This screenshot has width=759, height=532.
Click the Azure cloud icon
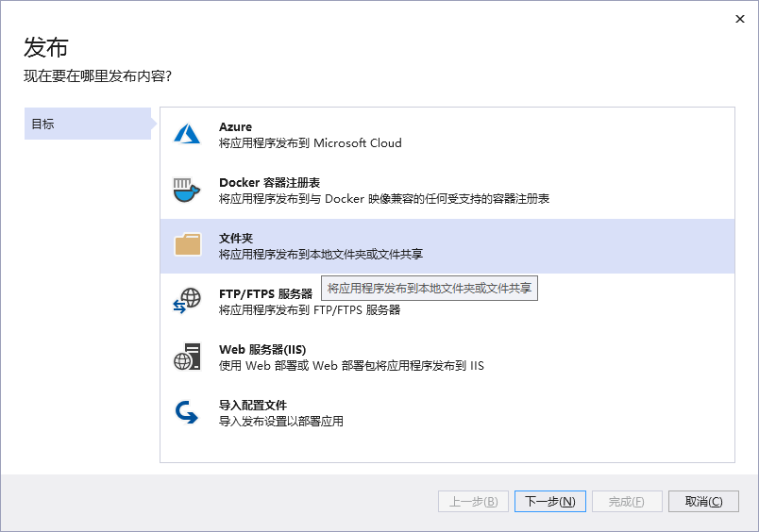click(x=187, y=134)
